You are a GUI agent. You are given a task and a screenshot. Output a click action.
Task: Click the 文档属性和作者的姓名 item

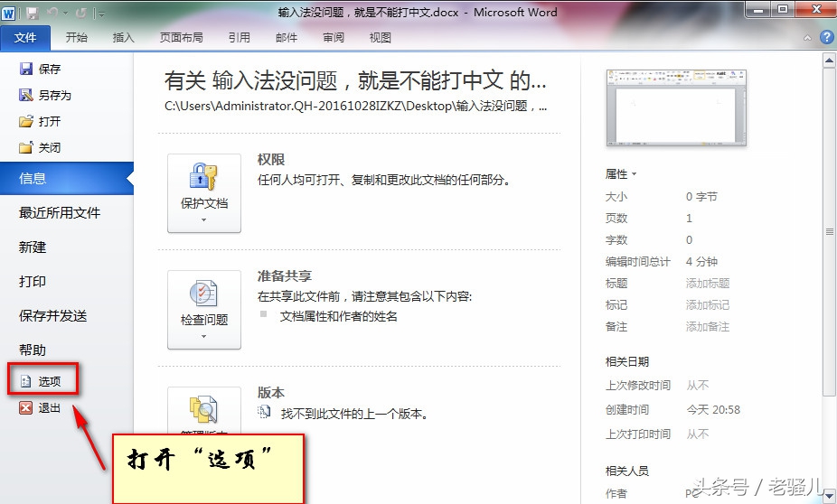[x=338, y=316]
